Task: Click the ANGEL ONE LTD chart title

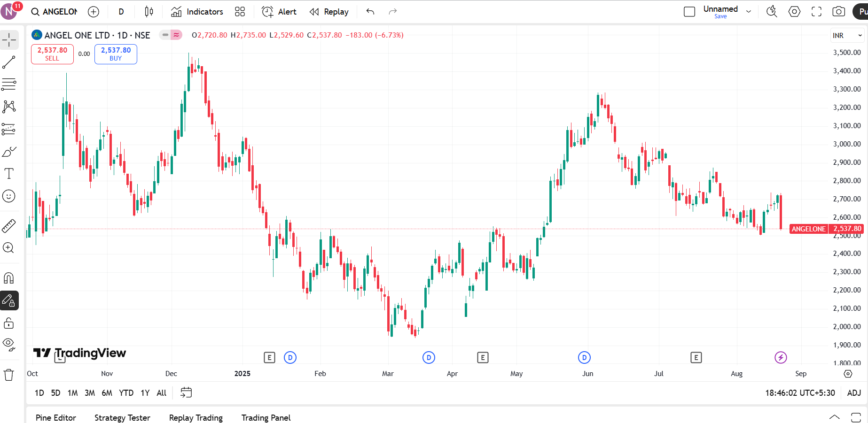Action: [97, 35]
